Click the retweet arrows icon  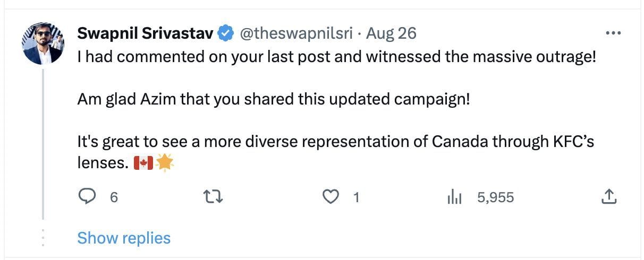pyautogui.click(x=213, y=197)
